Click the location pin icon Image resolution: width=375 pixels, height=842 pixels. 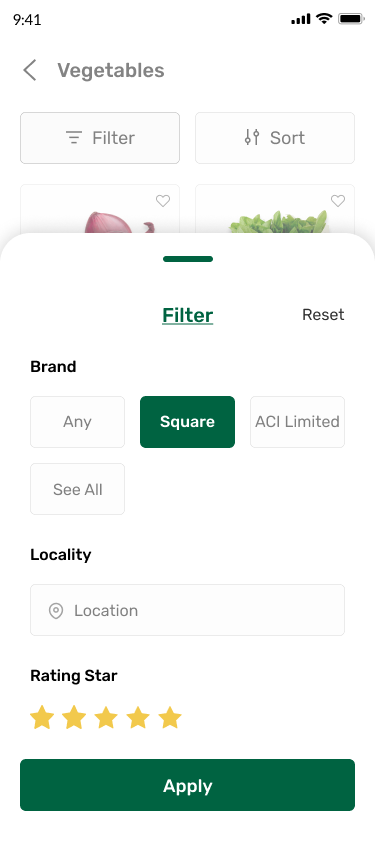[56, 611]
